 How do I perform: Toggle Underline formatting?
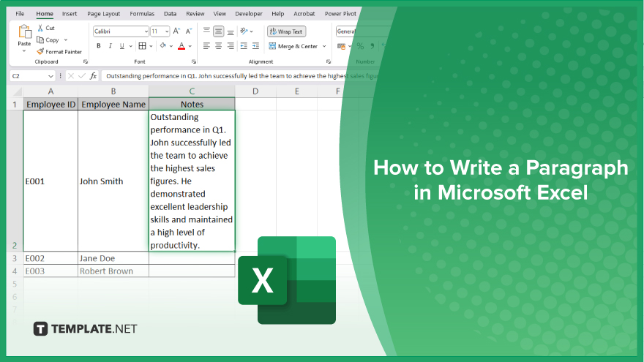click(x=122, y=46)
